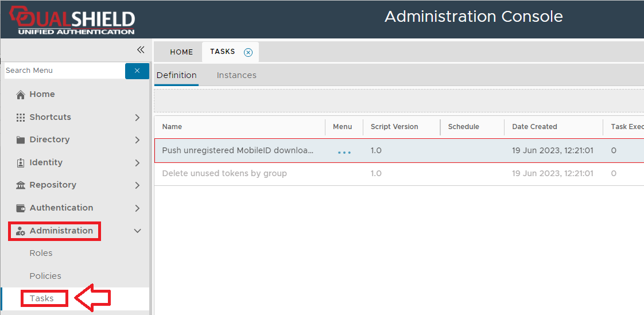Image resolution: width=644 pixels, height=315 pixels.
Task: Open the Instances tab
Action: tap(236, 75)
